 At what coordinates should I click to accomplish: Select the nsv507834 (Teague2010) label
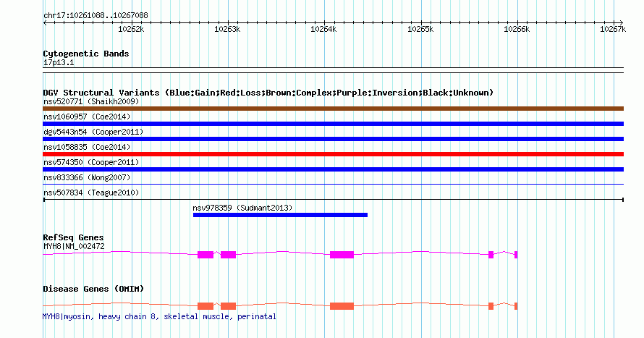(x=91, y=193)
